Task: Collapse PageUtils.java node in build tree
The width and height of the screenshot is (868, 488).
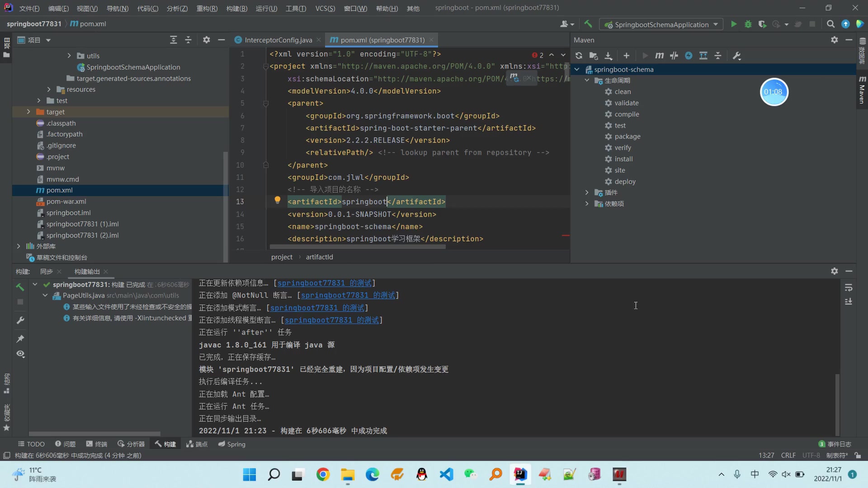Action: click(x=45, y=296)
